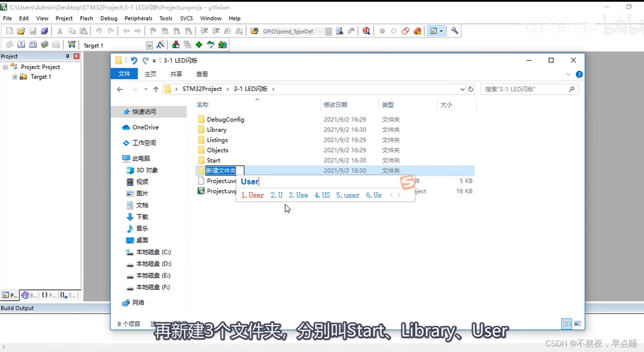
Task: Pin the Project panel with the pushpin
Action: pyautogui.click(x=68, y=56)
